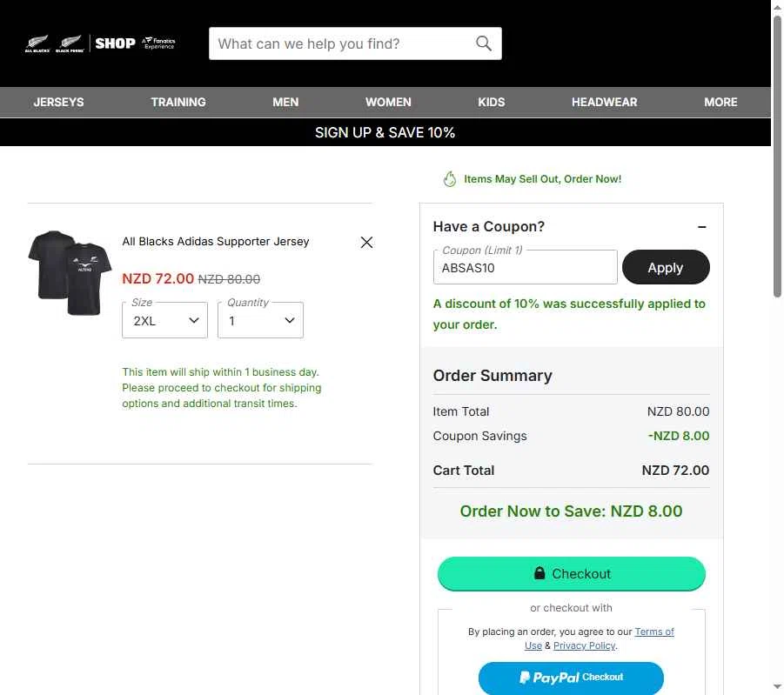
Task: Focus the 'What can we help you find?' search box
Action: pos(355,43)
